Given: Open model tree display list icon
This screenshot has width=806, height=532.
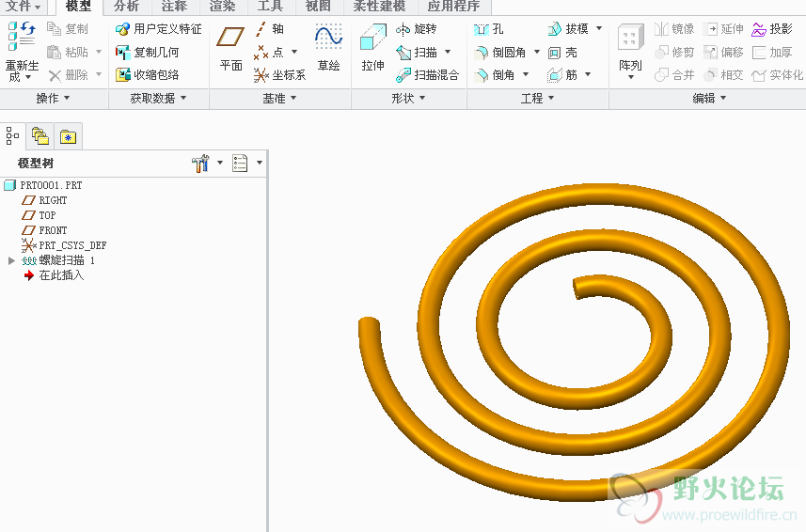Looking at the screenshot, I should coord(240,163).
